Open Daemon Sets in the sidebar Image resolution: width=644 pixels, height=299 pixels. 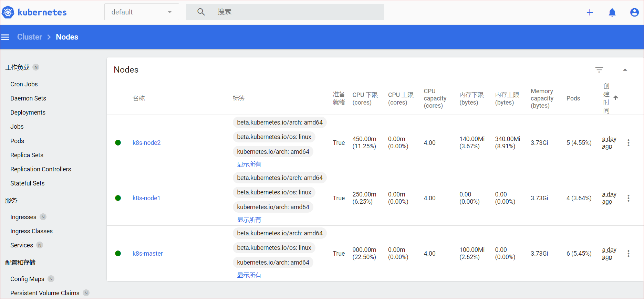[28, 98]
